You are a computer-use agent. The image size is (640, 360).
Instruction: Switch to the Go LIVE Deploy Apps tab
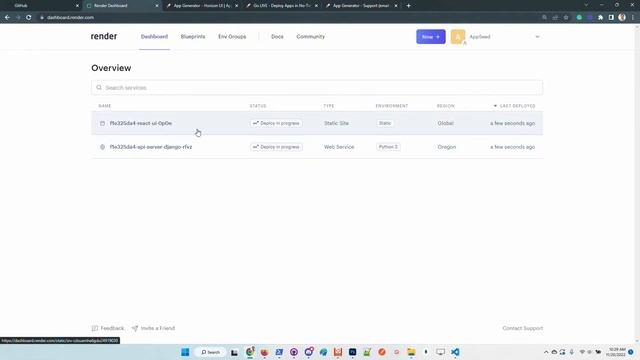[x=282, y=6]
